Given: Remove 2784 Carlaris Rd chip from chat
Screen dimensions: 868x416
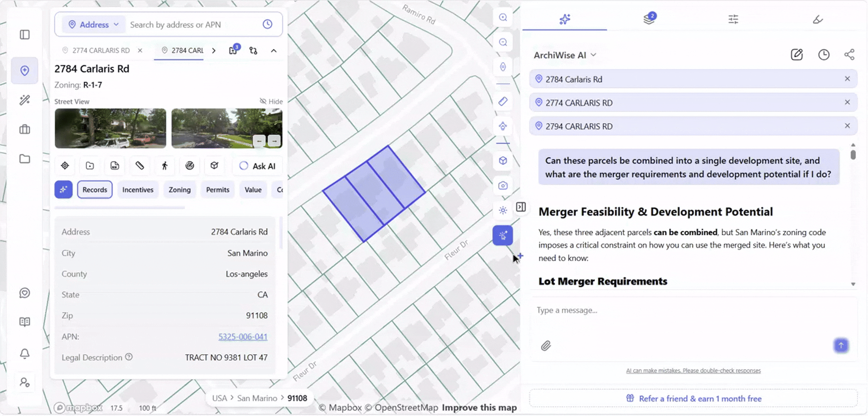Looking at the screenshot, I should 847,79.
